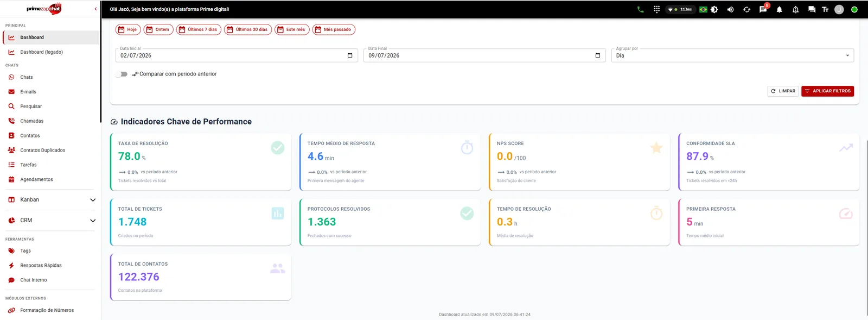Go to Chats in the sidebar
This screenshot has width=868, height=320.
(50, 77)
